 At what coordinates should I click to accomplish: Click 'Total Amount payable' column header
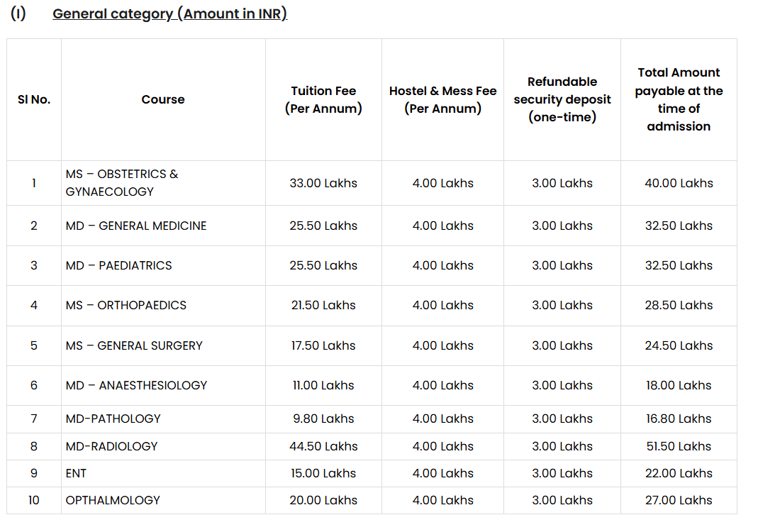(679, 99)
